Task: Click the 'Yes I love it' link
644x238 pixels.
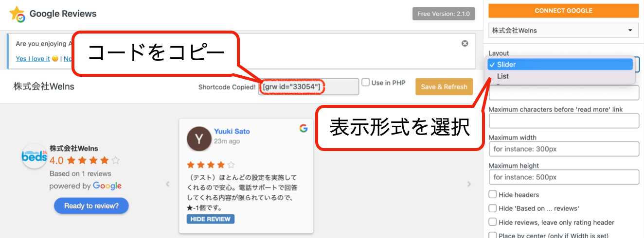Action: (33, 59)
